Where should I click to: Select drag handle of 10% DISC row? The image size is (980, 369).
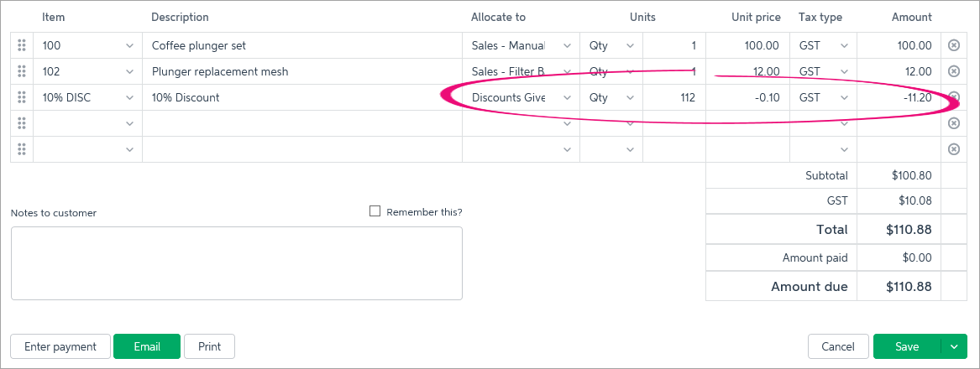pos(22,97)
